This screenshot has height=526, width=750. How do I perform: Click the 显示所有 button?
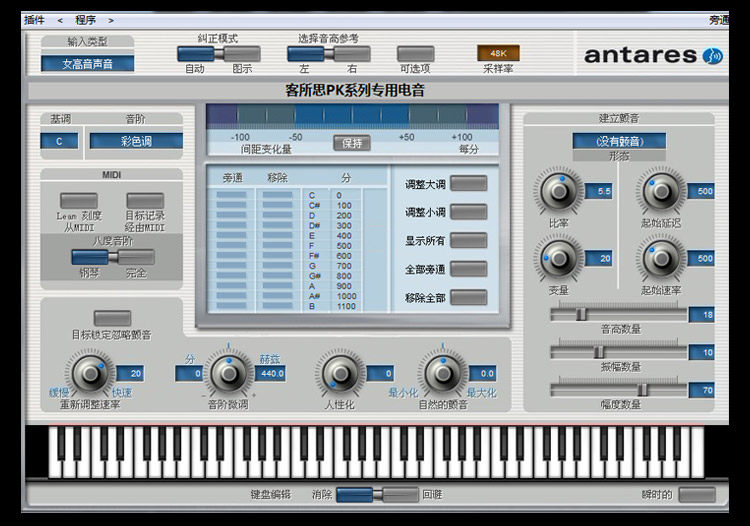(469, 241)
